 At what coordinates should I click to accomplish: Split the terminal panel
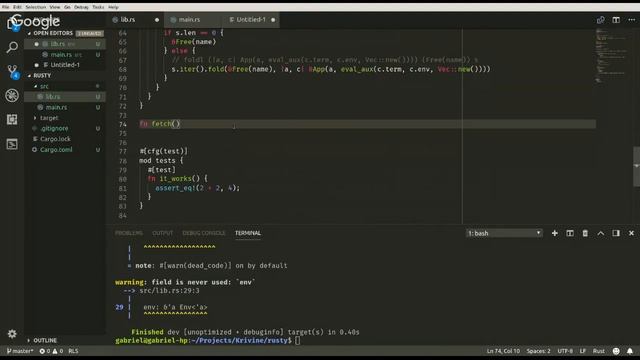point(570,233)
